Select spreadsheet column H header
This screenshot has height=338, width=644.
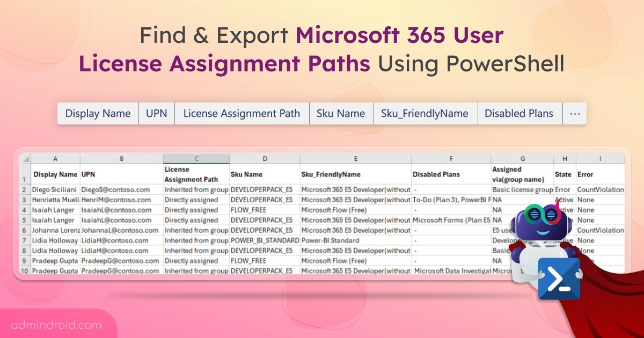[x=565, y=158]
